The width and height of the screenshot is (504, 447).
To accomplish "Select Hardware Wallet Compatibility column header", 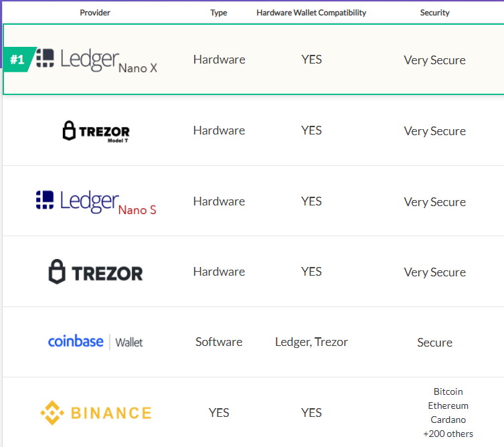I will (x=311, y=13).
